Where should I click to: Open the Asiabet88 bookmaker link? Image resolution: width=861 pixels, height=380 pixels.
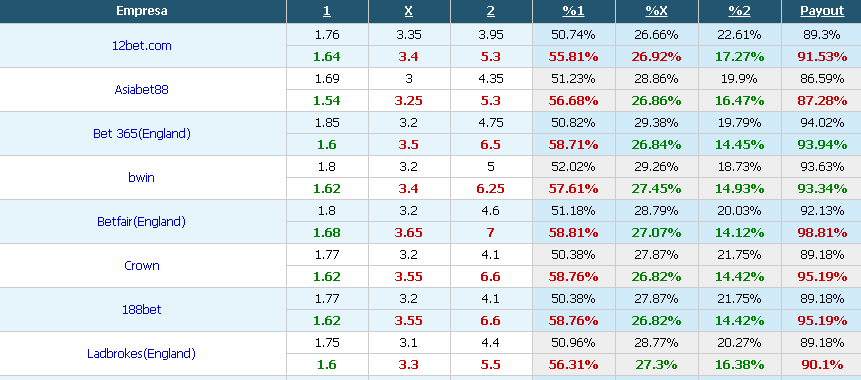click(142, 90)
